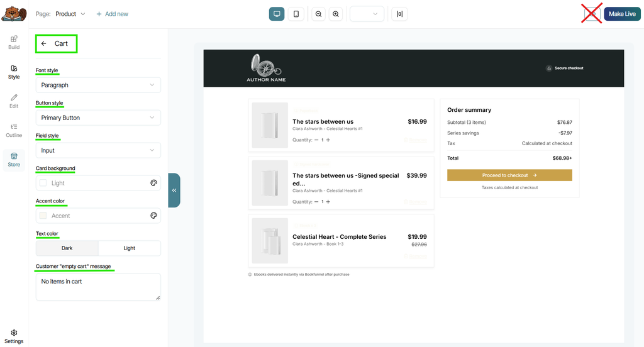This screenshot has height=347, width=644.
Task: Open Settings at the sidebar bottom
Action: click(14, 336)
